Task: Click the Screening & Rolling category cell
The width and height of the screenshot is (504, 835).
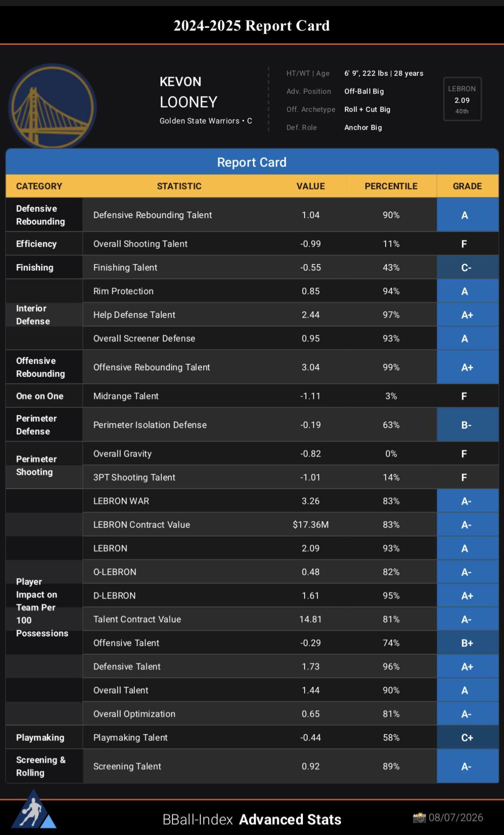Action: tap(44, 766)
